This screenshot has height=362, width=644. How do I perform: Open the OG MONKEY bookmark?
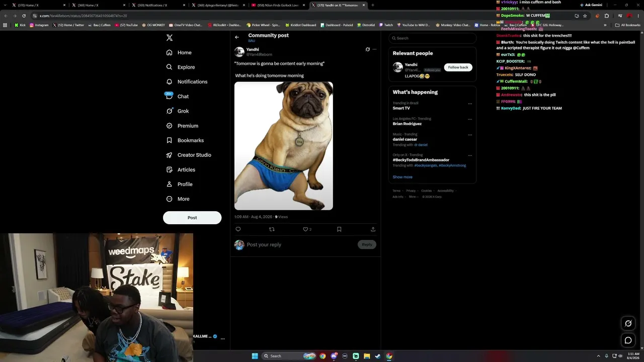pyautogui.click(x=153, y=25)
